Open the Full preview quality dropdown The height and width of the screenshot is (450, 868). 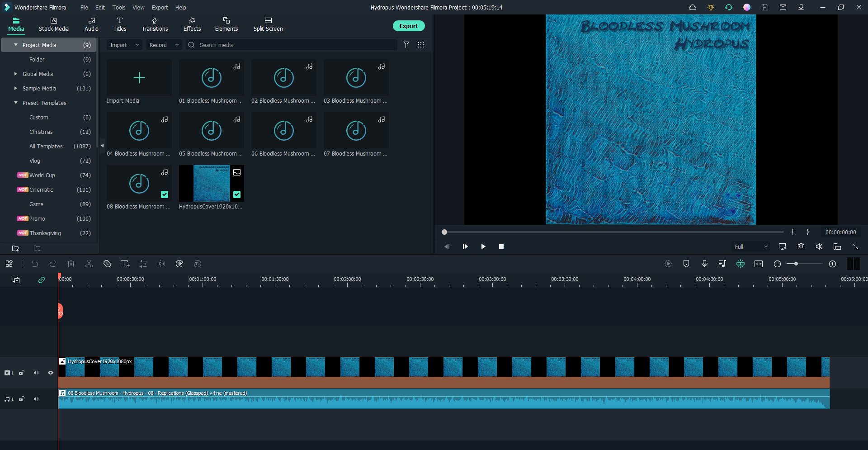pos(750,246)
